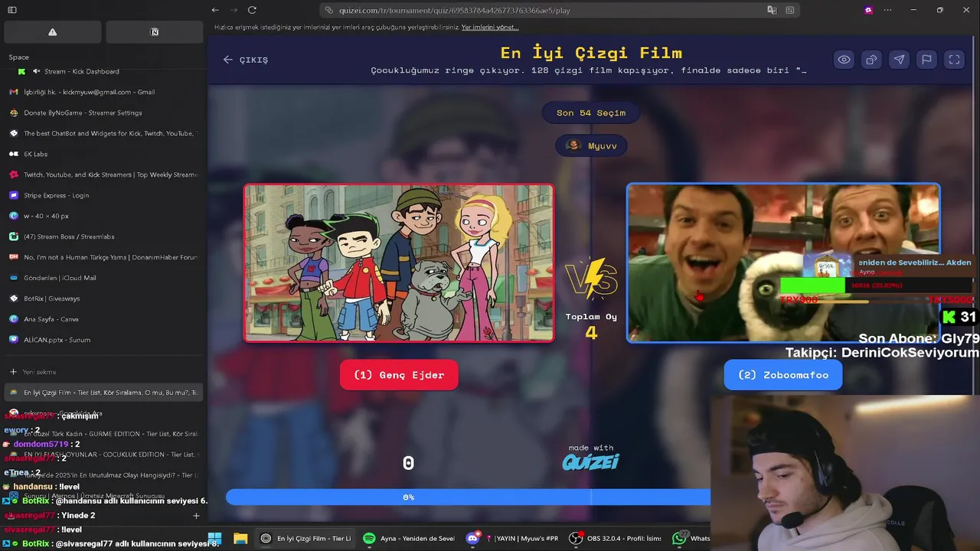Switch to Stripe Express - Login tab
The height and width of the screenshot is (551, 980).
coord(103,195)
